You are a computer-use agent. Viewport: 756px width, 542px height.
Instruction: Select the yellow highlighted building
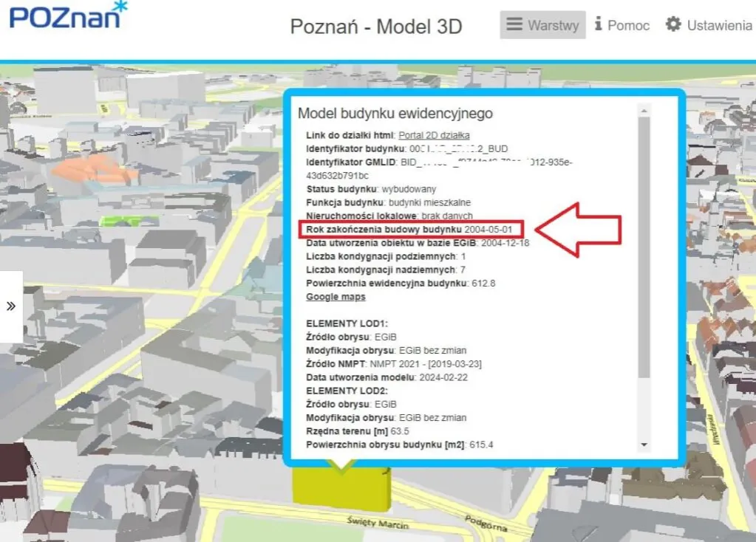point(340,491)
